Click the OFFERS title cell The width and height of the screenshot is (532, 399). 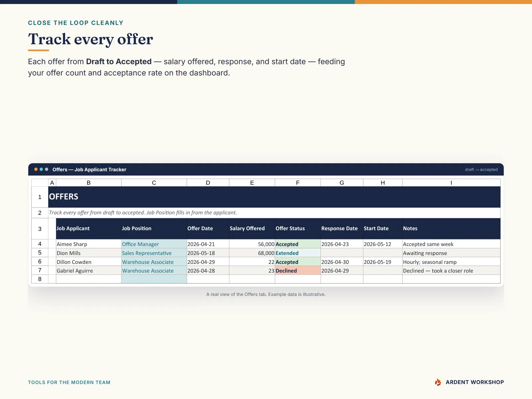coord(274,197)
